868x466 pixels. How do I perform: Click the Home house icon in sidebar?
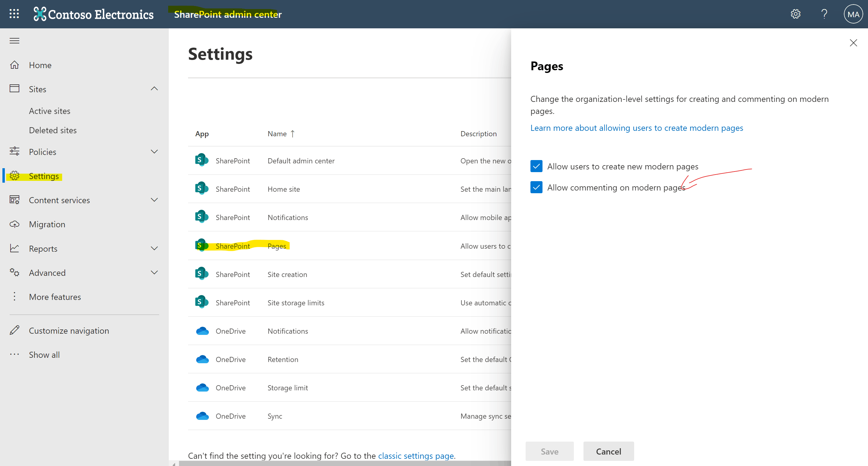[14, 65]
